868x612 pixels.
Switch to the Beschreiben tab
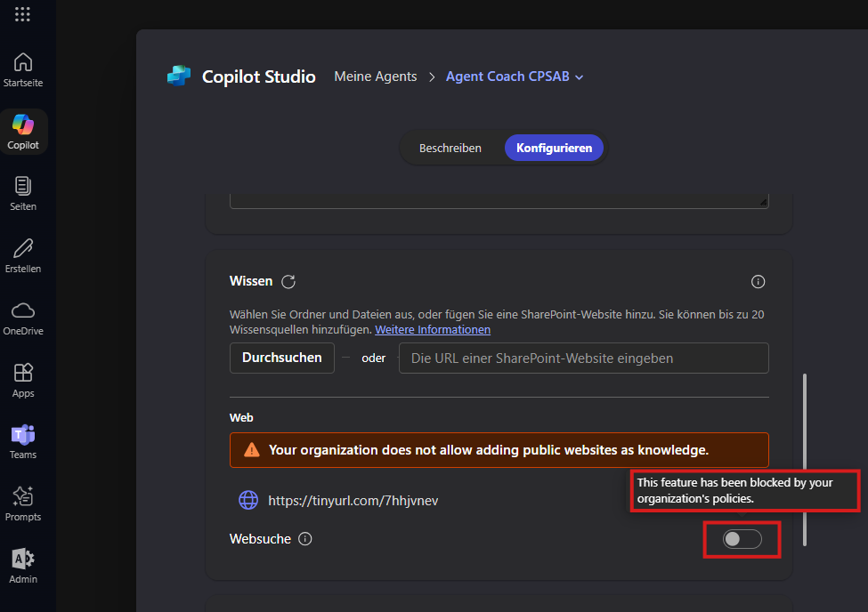450,149
